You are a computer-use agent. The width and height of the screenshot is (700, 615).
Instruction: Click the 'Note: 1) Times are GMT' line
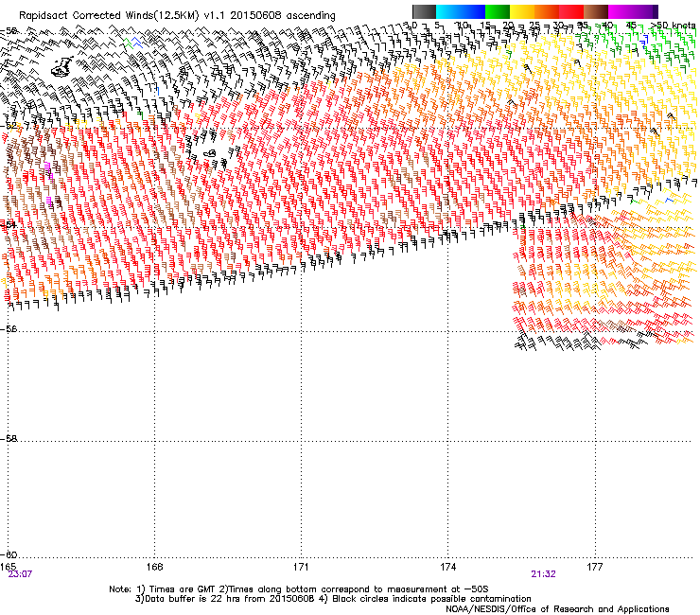click(299, 589)
